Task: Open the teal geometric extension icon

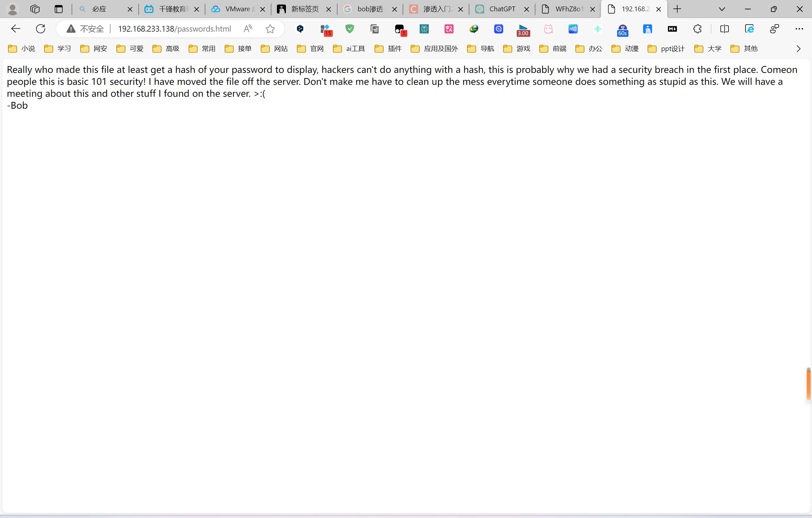Action: tap(424, 29)
